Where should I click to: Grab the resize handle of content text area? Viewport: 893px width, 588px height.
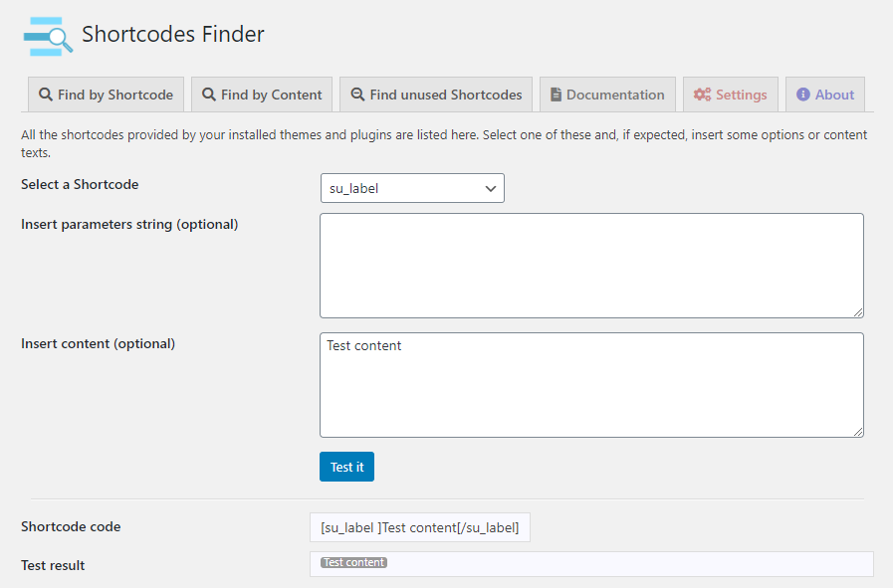pyautogui.click(x=858, y=432)
